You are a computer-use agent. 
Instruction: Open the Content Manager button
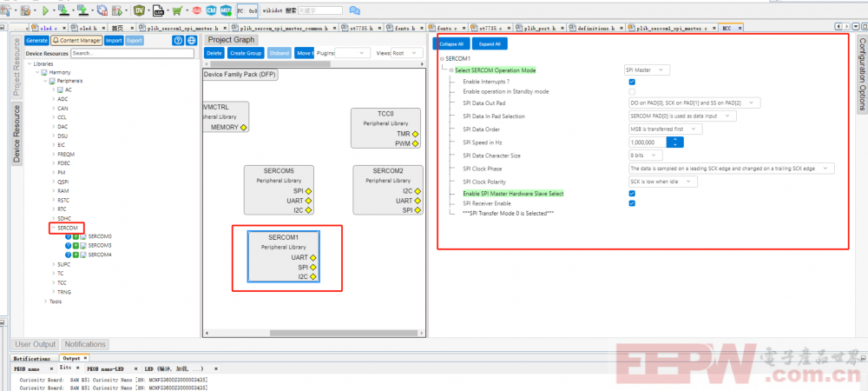[77, 41]
